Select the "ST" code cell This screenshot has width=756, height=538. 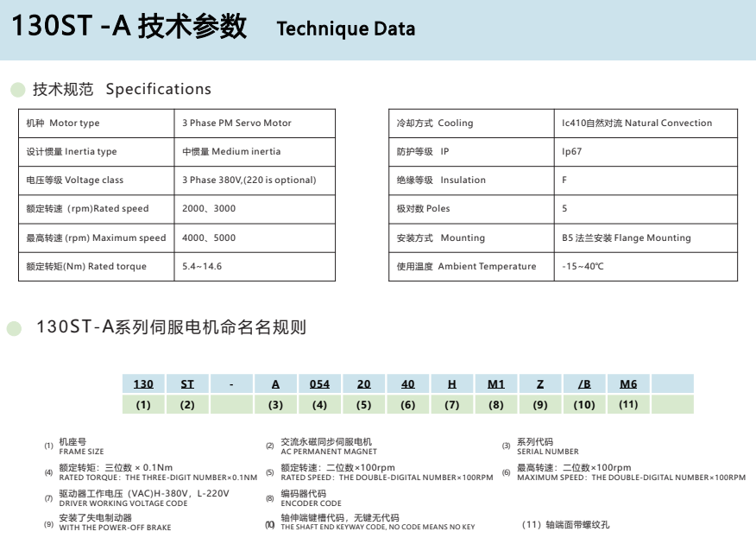tap(187, 384)
